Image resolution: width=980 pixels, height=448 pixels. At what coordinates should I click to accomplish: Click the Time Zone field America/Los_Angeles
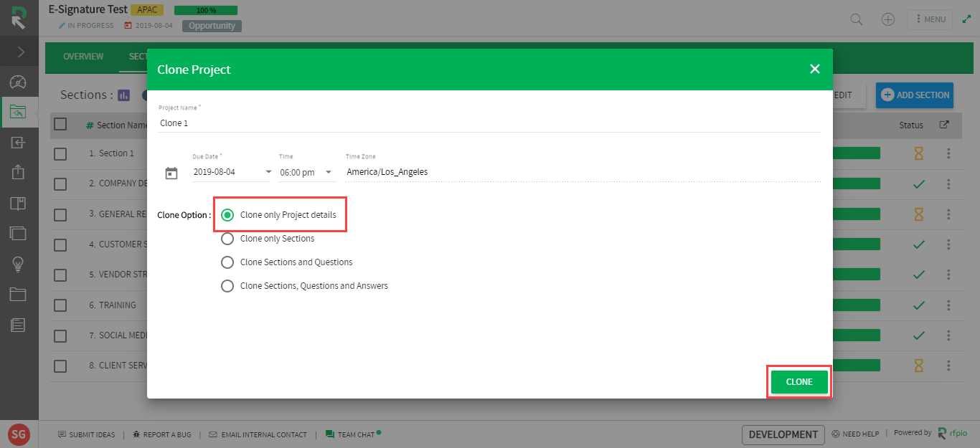click(x=583, y=172)
